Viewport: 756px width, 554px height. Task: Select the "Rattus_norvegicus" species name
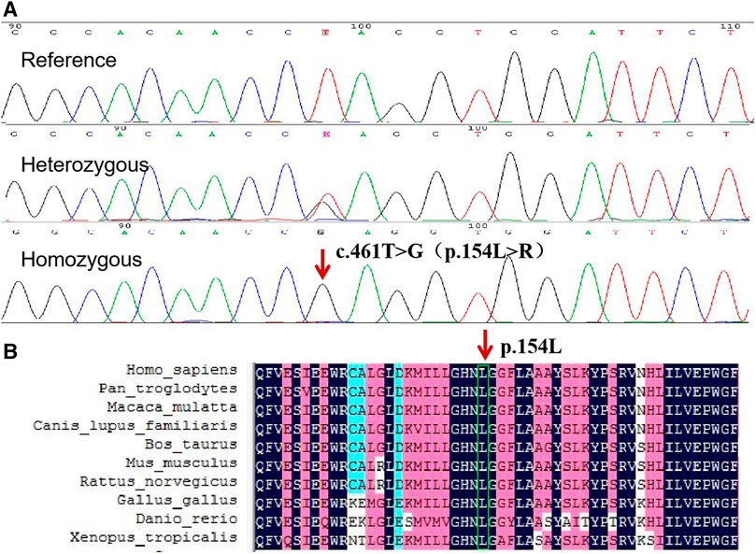159,482
